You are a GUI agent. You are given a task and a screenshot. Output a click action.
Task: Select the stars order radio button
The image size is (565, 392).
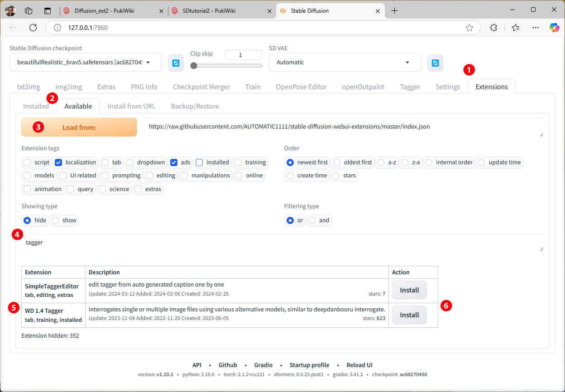pyautogui.click(x=336, y=176)
